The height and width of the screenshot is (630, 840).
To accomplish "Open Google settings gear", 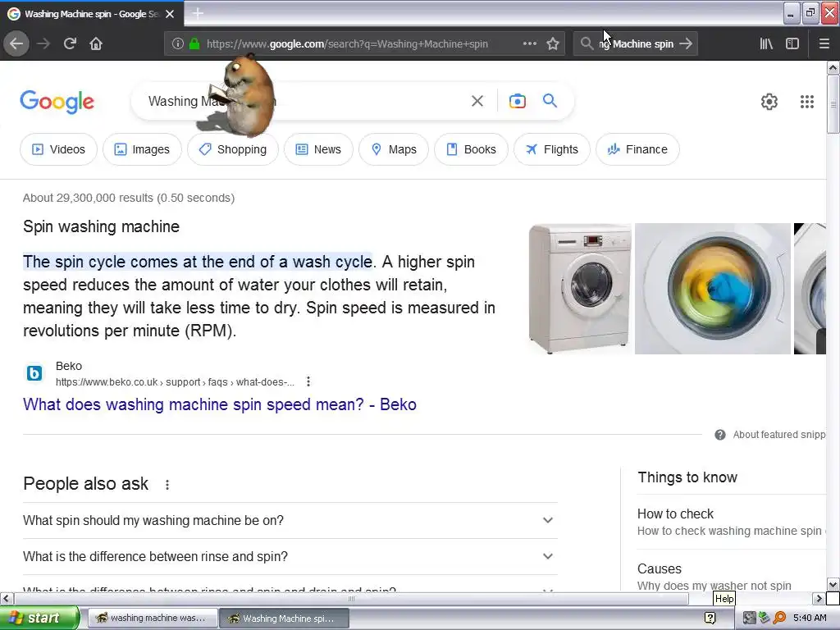I will point(769,102).
